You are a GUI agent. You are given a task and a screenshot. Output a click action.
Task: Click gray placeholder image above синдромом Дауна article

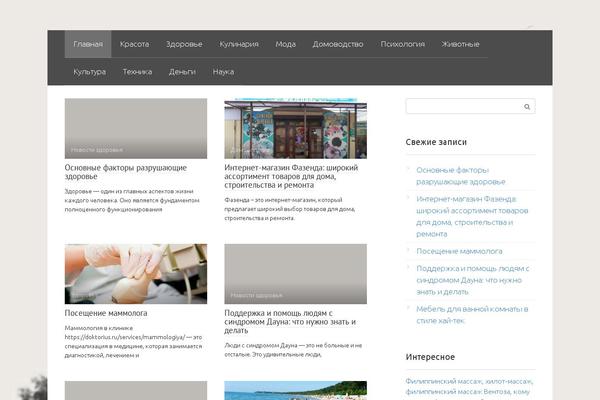295,274
